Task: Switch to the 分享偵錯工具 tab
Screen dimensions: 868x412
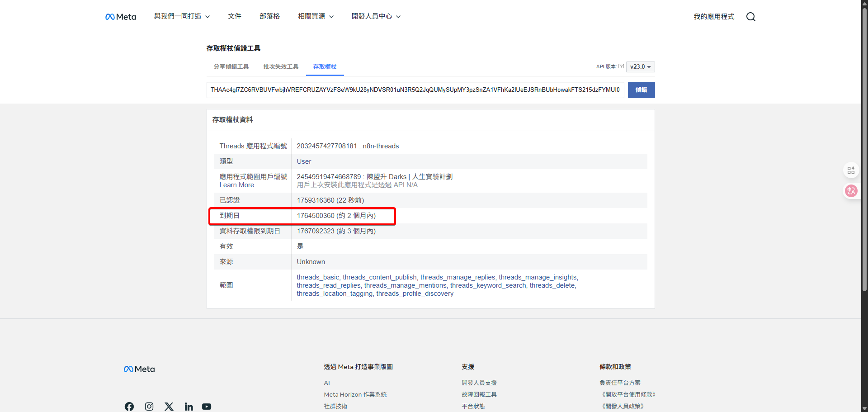Action: click(x=231, y=66)
